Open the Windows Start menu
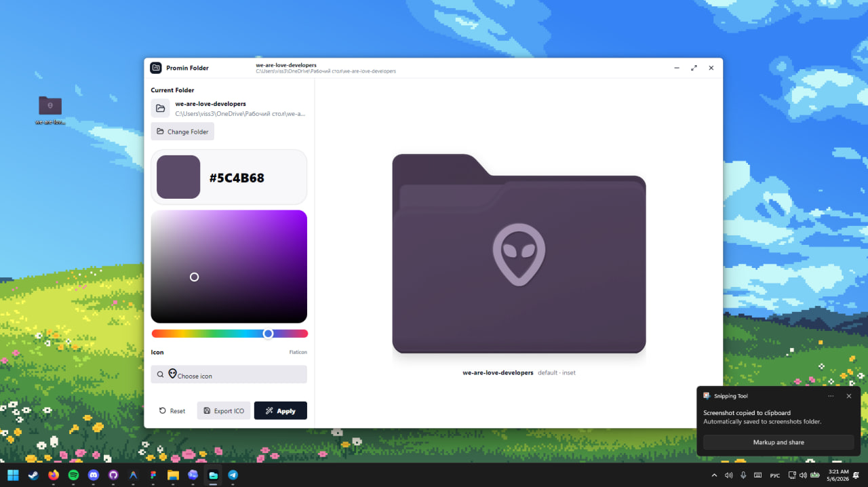The height and width of the screenshot is (487, 868). (x=13, y=475)
